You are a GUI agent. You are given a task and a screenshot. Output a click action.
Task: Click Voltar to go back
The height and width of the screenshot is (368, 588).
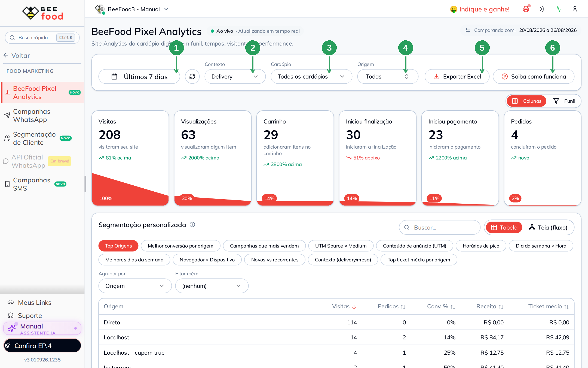[x=17, y=55]
